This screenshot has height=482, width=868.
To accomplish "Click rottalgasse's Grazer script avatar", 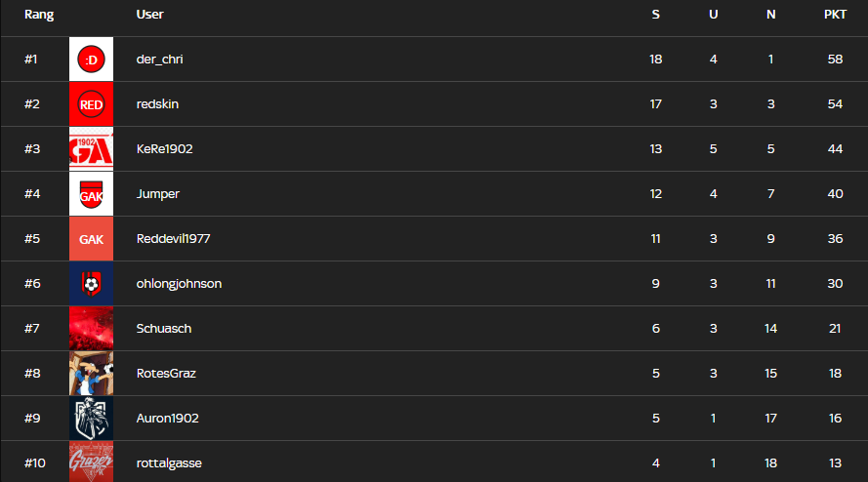I will click(92, 462).
